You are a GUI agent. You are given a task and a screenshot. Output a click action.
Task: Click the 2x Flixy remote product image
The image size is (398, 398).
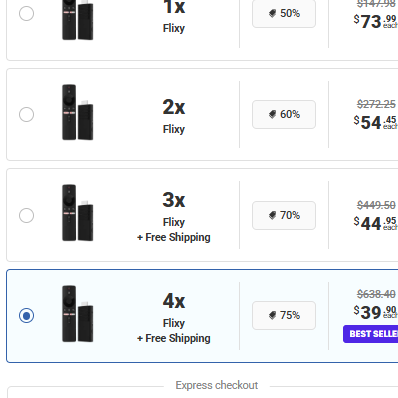[77, 112]
